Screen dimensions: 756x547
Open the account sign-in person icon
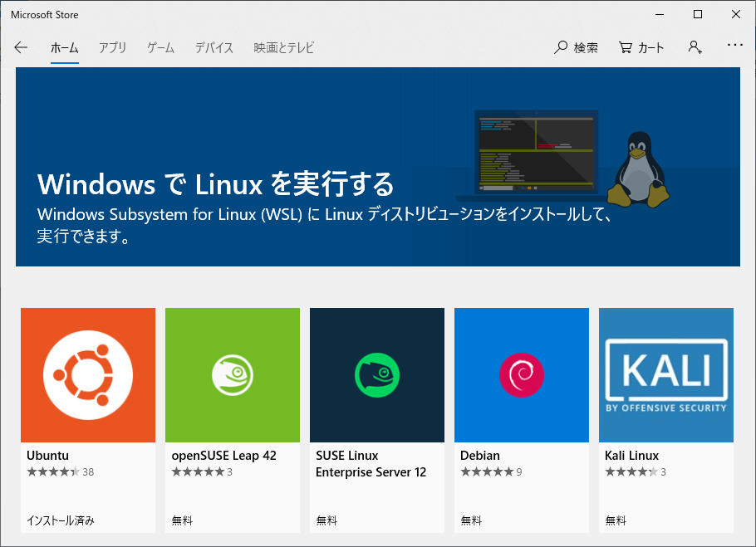click(x=695, y=47)
